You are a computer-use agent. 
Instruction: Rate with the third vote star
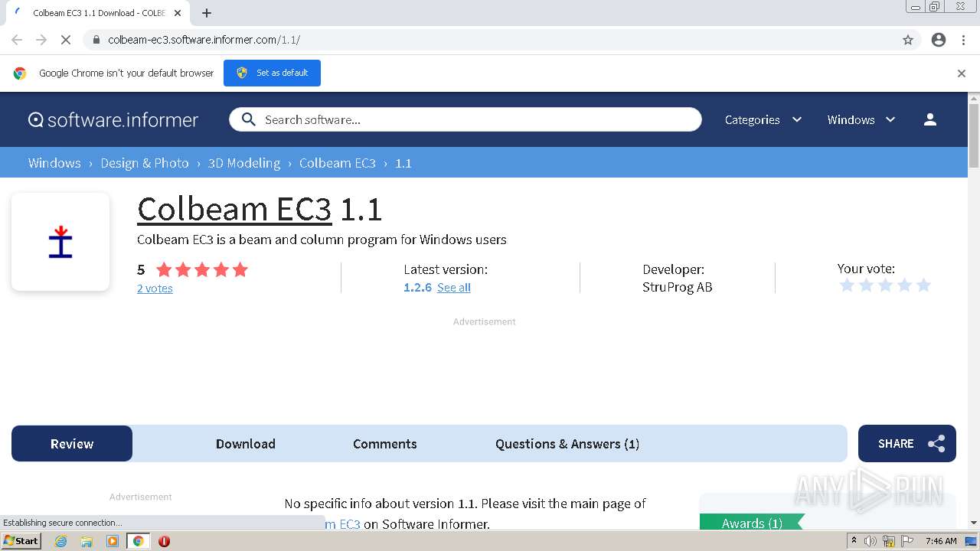pos(885,285)
